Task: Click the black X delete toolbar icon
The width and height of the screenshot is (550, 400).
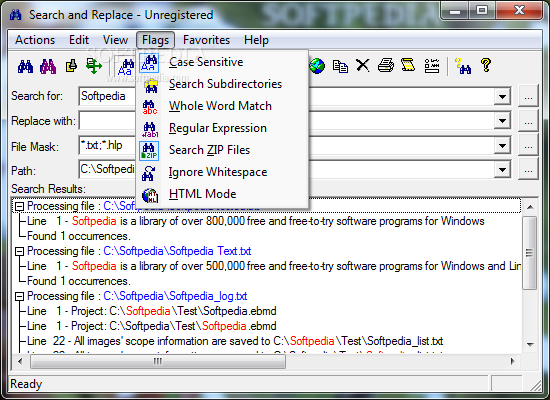Action: pyautogui.click(x=363, y=65)
